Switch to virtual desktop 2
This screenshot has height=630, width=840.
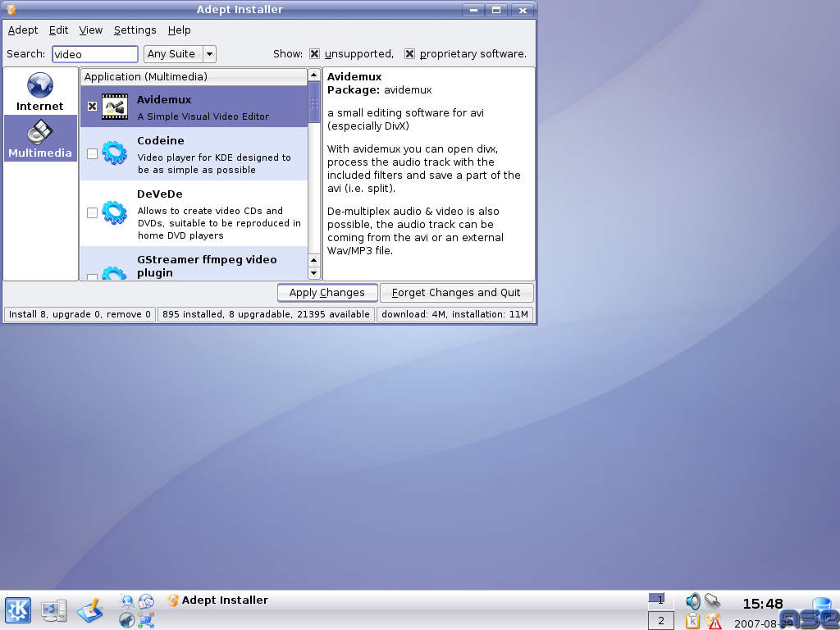[x=660, y=621]
